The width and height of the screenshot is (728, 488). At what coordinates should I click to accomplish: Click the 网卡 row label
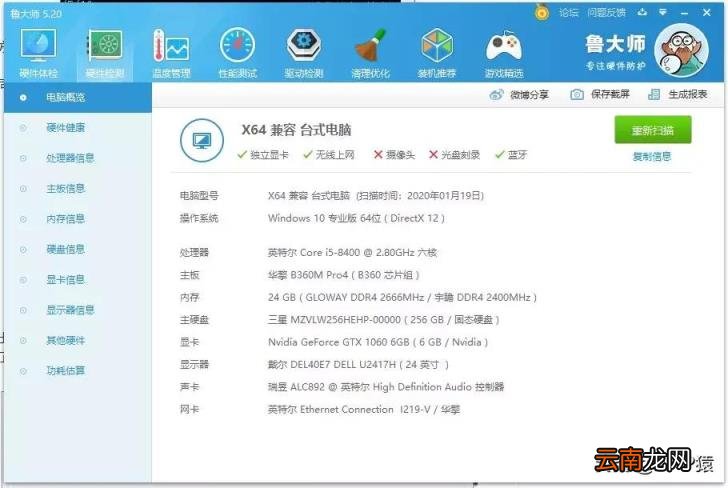[189, 410]
